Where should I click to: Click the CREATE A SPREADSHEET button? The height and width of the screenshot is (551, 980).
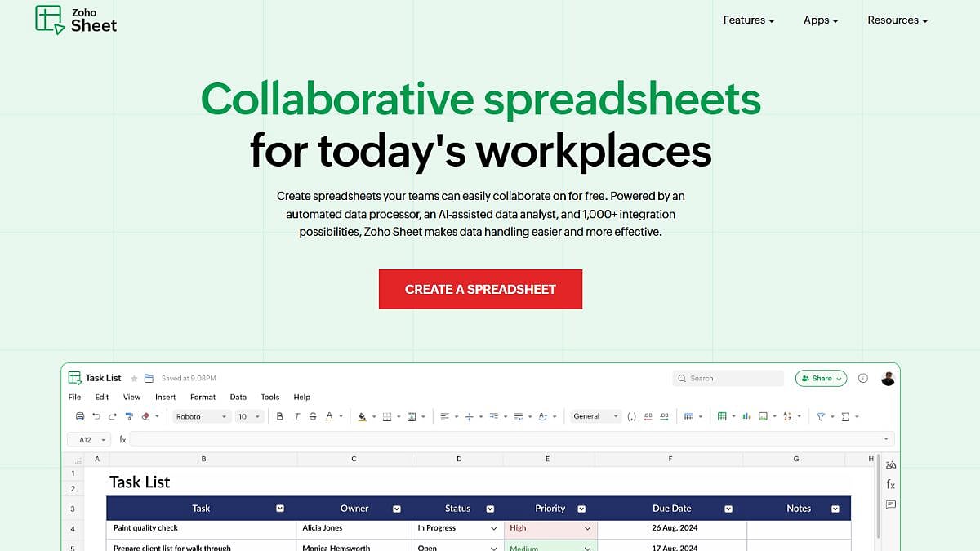coord(480,289)
